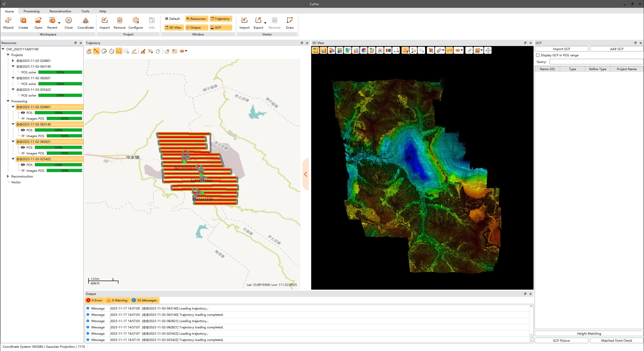This screenshot has height=351, width=644.
Task: Enable Display GCP in POS range
Action: pos(538,55)
